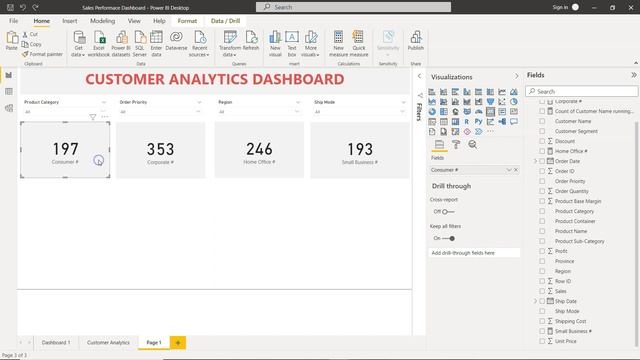Image resolution: width=640 pixels, height=360 pixels.
Task: Create a Quick measure
Action: (358, 38)
